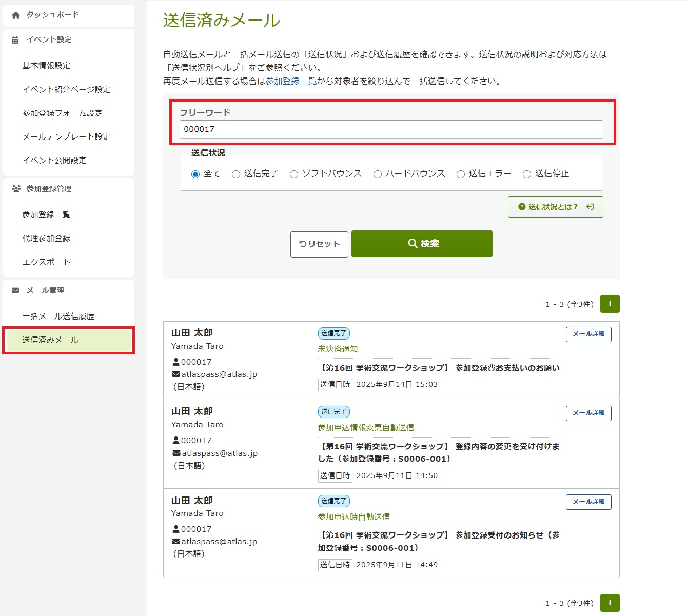Click the arrow icon beside 送信状況とは？
The image size is (687, 616).
tap(590, 207)
